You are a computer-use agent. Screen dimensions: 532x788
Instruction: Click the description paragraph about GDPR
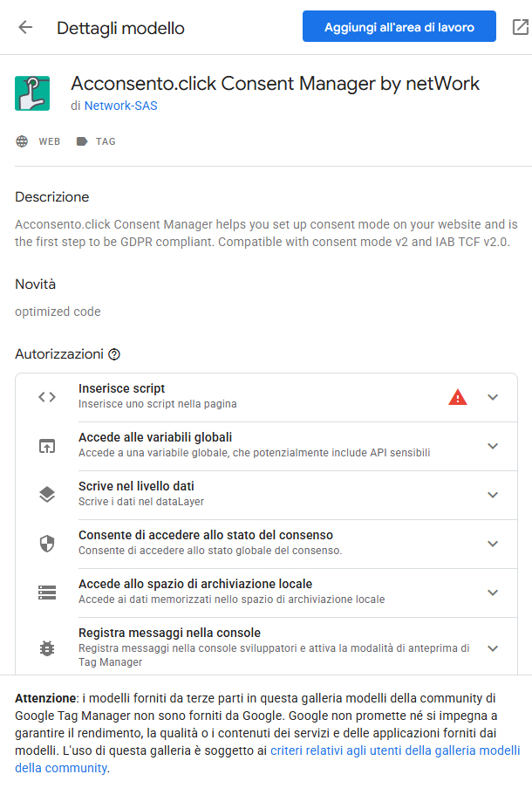(x=266, y=233)
